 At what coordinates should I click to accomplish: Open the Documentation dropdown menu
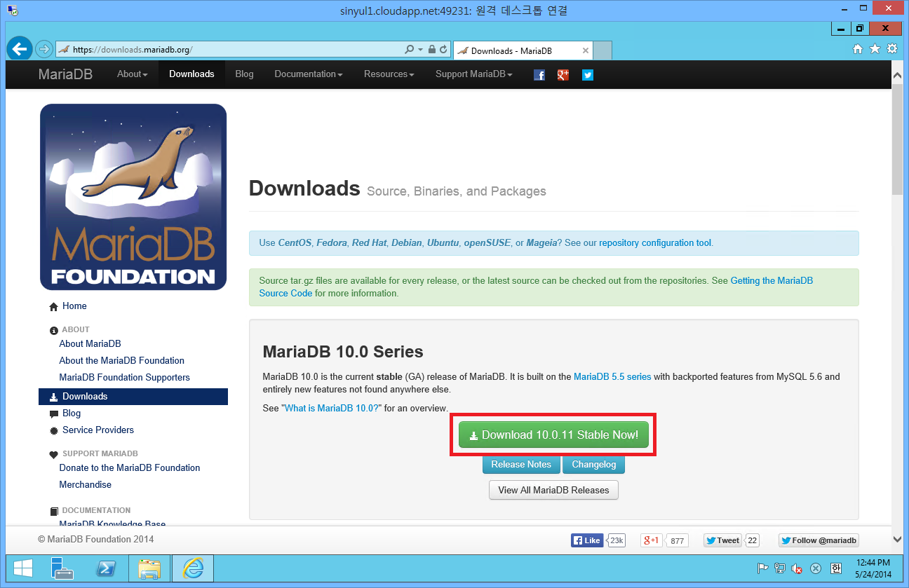click(x=309, y=74)
